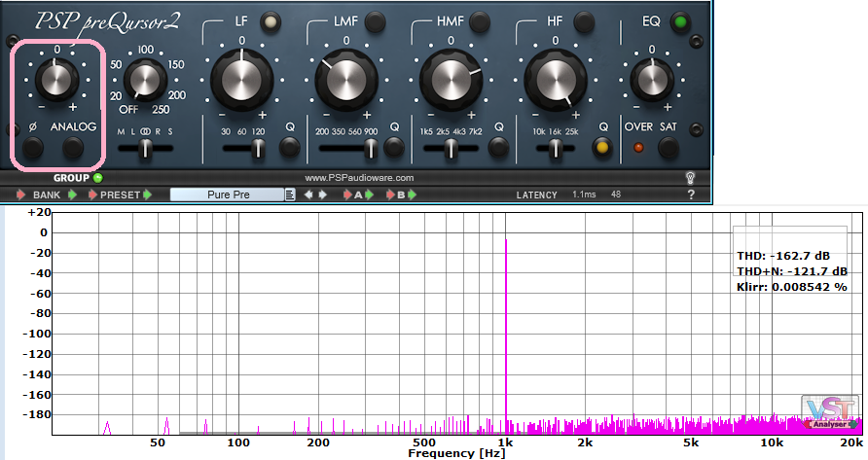Click the lightbulb hints icon
Viewport: 868px width, 460px height.
point(691,178)
